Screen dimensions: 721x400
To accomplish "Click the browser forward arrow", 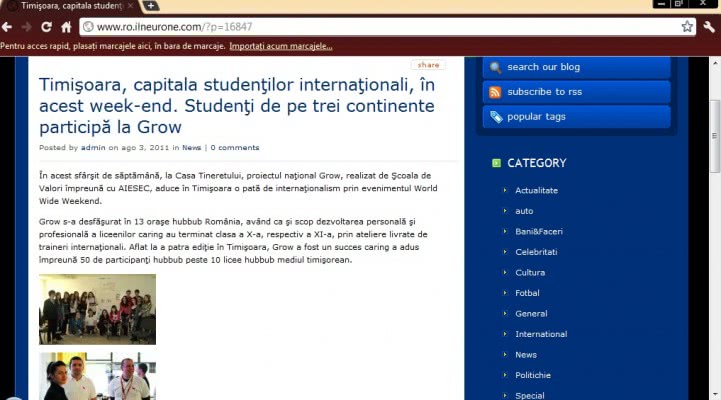I will point(27,27).
